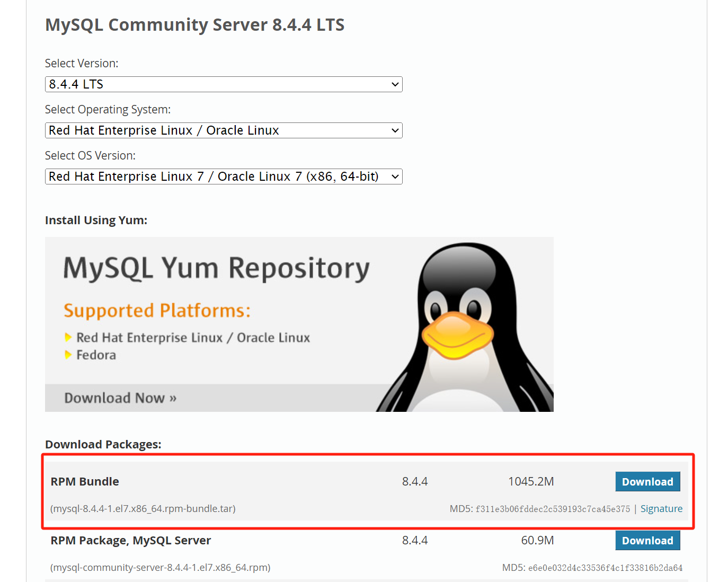
Task: Click the RPM Bundle MD5 checksum value
Action: coord(552,509)
